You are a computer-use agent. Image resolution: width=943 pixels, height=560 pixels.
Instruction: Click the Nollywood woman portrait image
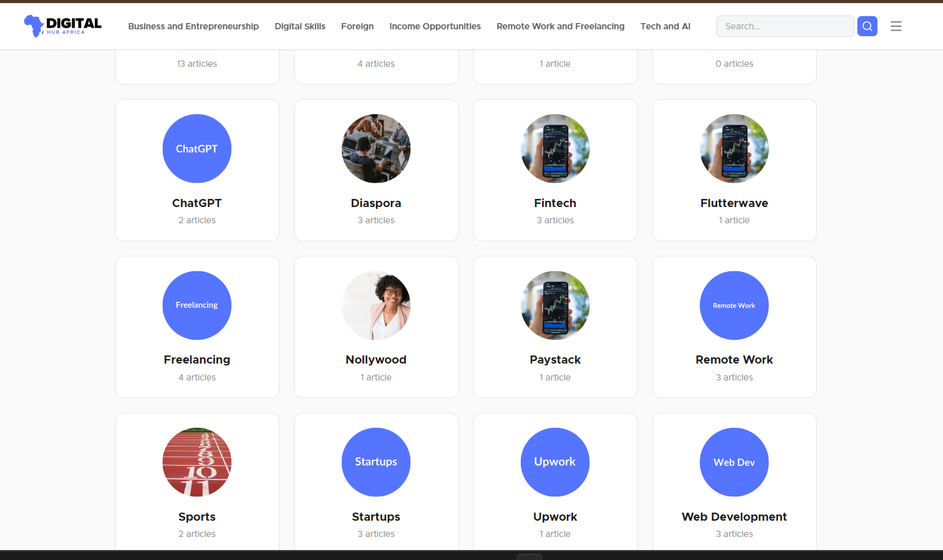click(376, 306)
